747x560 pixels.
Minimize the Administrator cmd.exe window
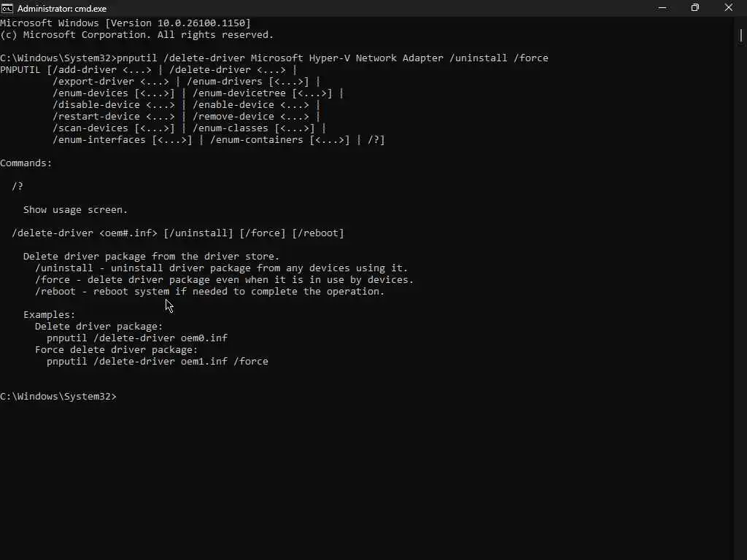662,8
